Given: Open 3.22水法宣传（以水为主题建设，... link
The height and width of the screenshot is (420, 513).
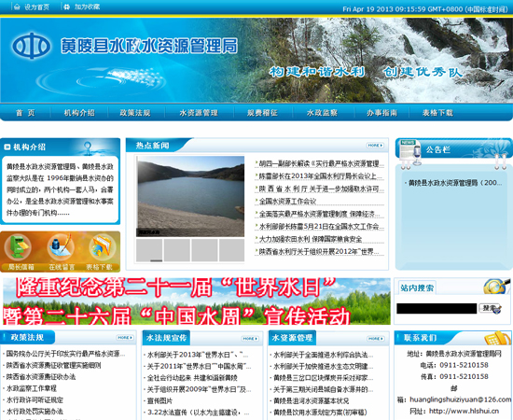Looking at the screenshot, I should 198,413.
